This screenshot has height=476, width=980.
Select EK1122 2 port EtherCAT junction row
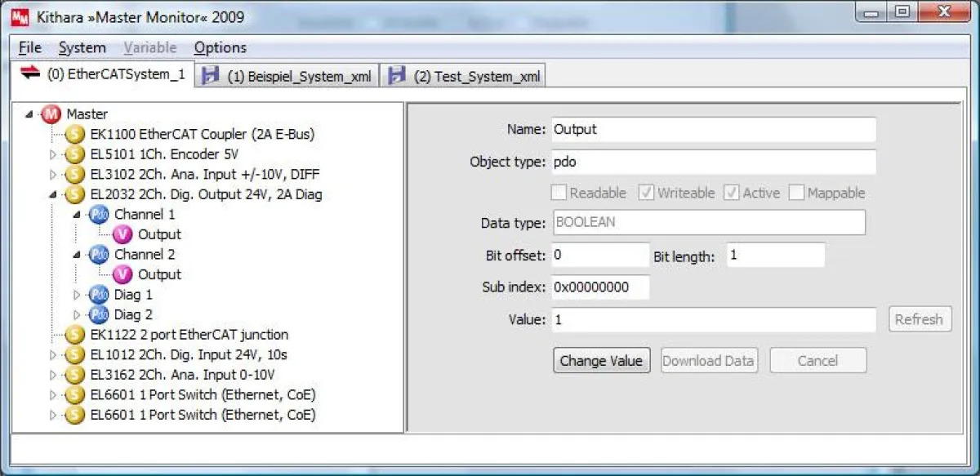(x=189, y=335)
